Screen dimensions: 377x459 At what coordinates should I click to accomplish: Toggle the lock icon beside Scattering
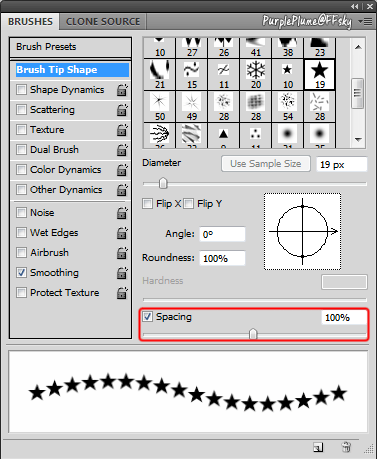[x=122, y=110]
